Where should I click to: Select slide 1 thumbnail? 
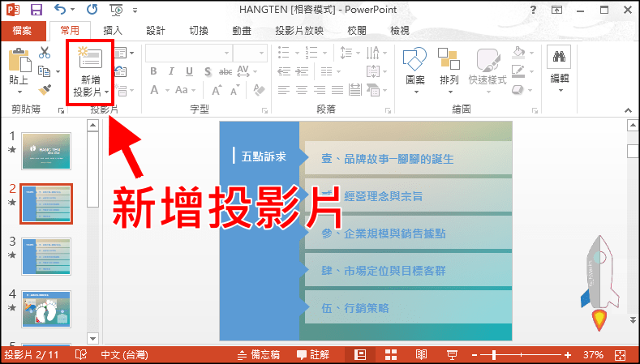coord(46,151)
